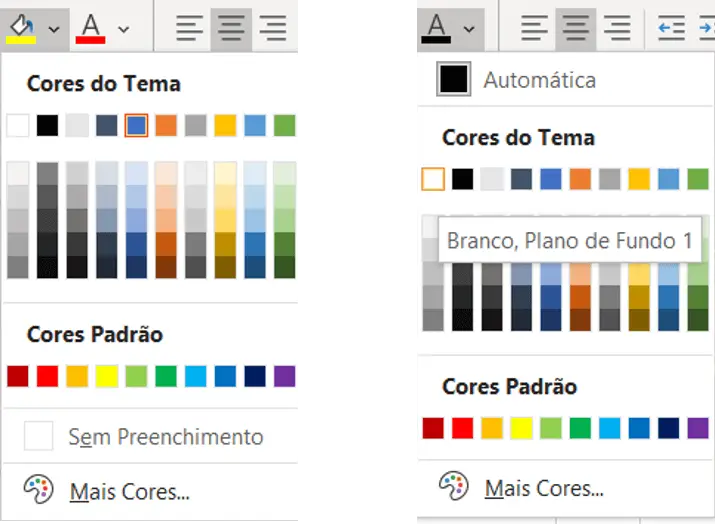Click the red font color A icon
Screen dimensions: 715x524
point(90,29)
